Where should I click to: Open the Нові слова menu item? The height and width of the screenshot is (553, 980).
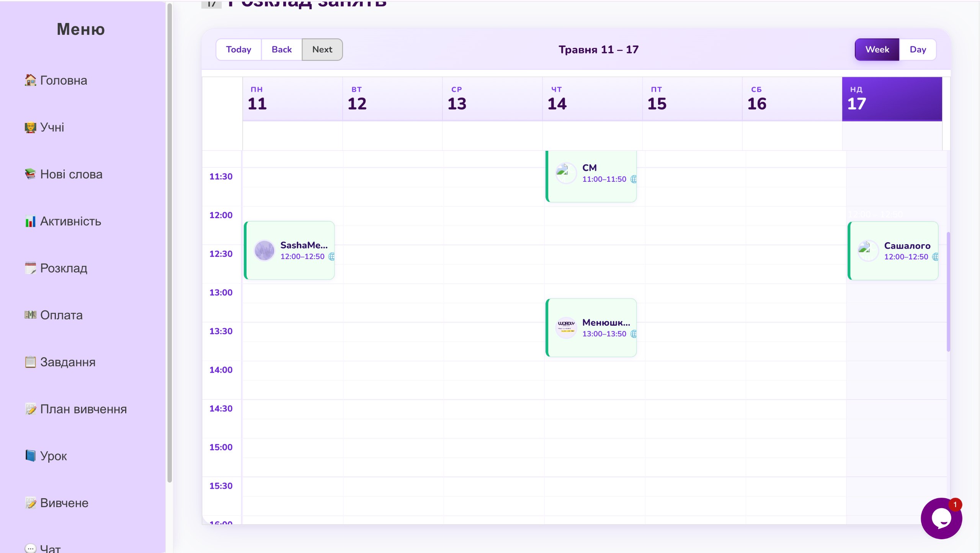pos(64,174)
